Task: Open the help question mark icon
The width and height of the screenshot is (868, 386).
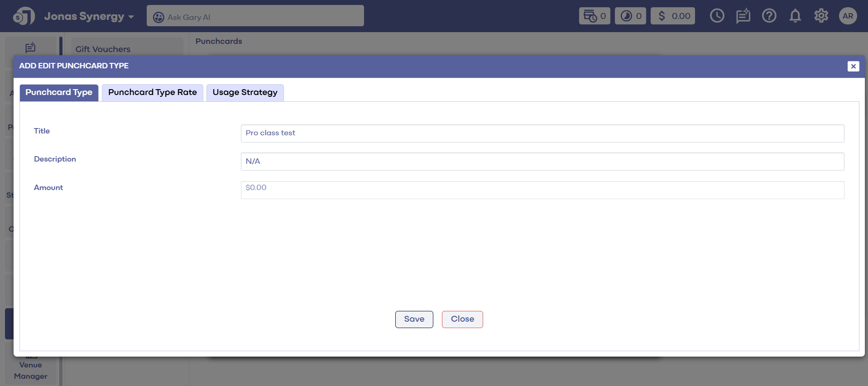Action: [769, 16]
